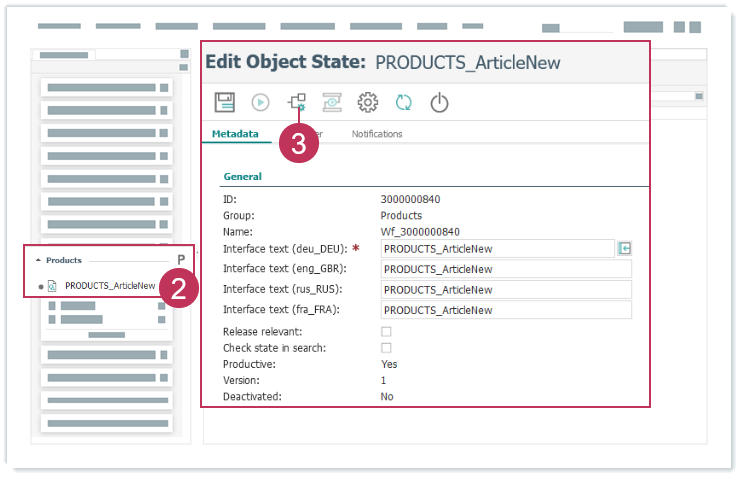
Task: Click the power deactivate icon
Action: tap(439, 101)
